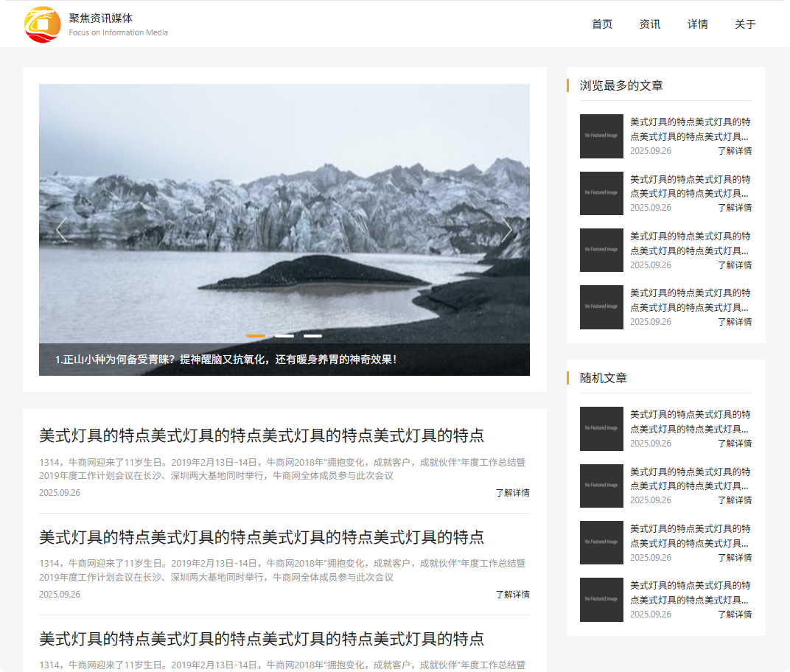Click 关于 in the navigation bar

[744, 24]
